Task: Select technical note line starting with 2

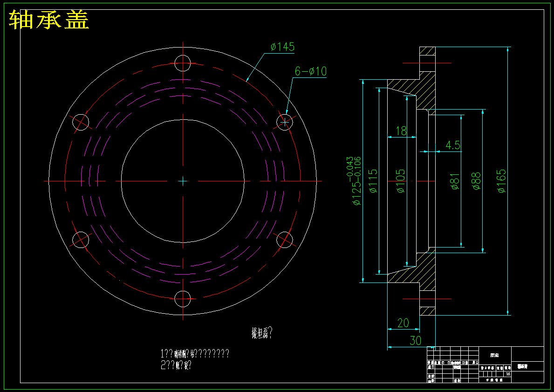Action: tap(176, 365)
